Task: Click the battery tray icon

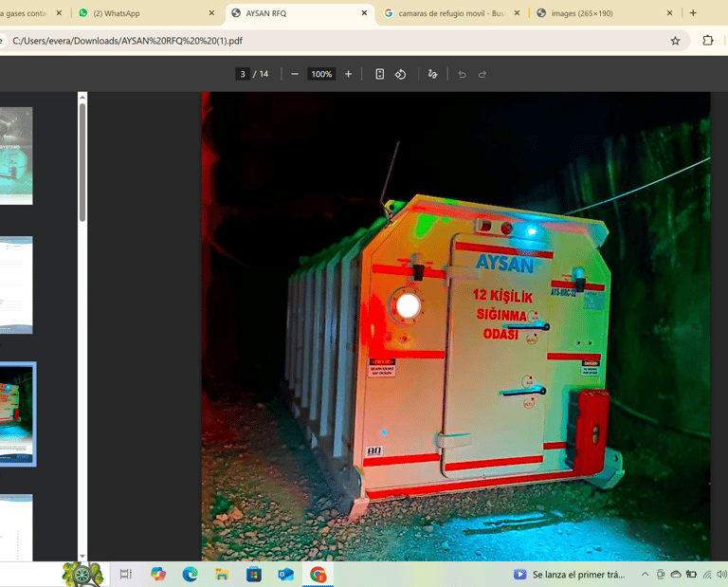Action: pos(691,575)
